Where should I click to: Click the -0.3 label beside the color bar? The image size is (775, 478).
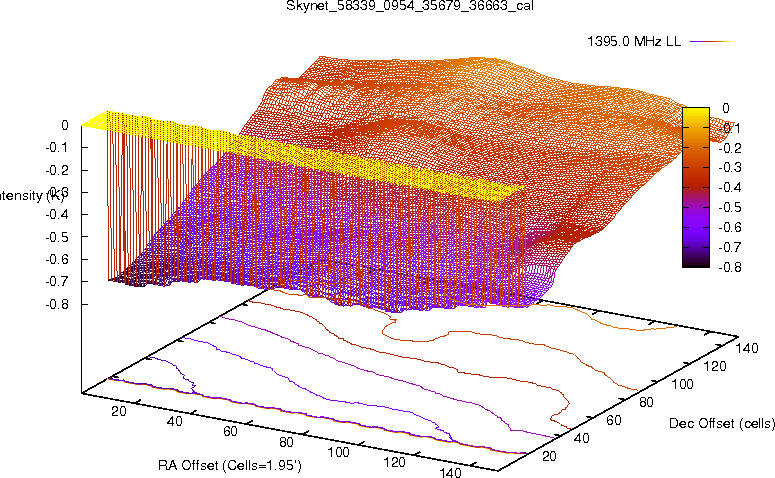tap(730, 167)
